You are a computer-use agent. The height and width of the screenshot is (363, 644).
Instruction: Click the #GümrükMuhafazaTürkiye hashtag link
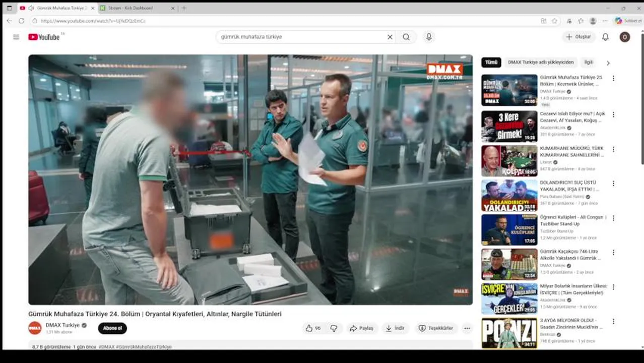tap(144, 347)
